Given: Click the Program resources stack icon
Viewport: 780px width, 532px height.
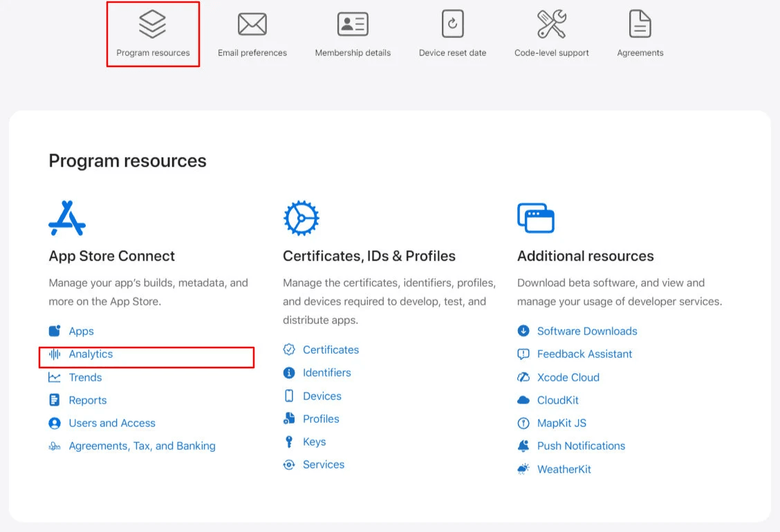Looking at the screenshot, I should point(152,24).
